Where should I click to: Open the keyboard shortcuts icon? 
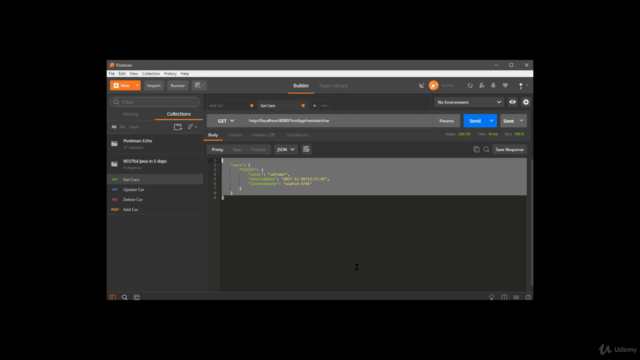point(516,297)
